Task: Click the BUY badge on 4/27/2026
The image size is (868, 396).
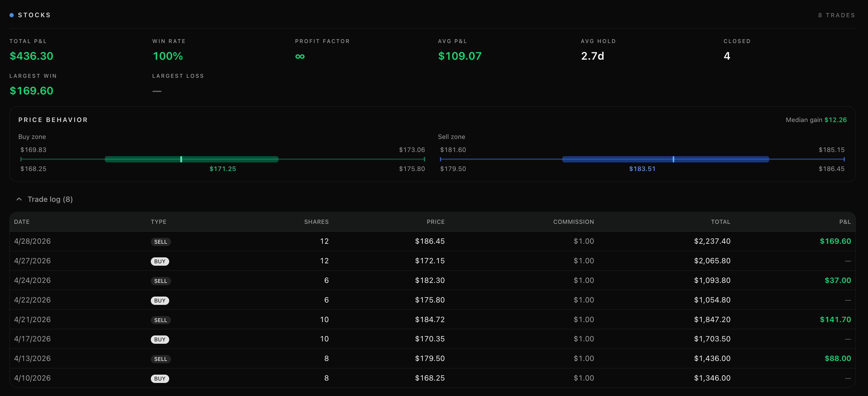Action: coord(160,261)
